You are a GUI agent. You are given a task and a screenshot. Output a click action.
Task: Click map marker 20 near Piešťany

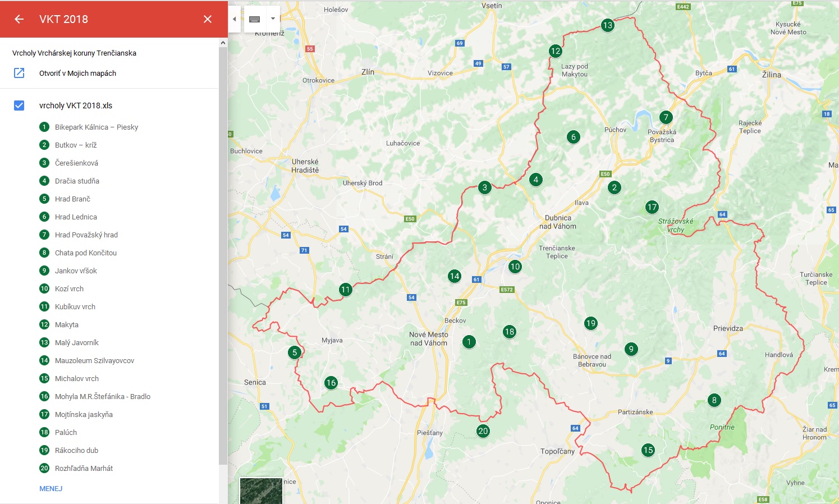pyautogui.click(x=483, y=431)
